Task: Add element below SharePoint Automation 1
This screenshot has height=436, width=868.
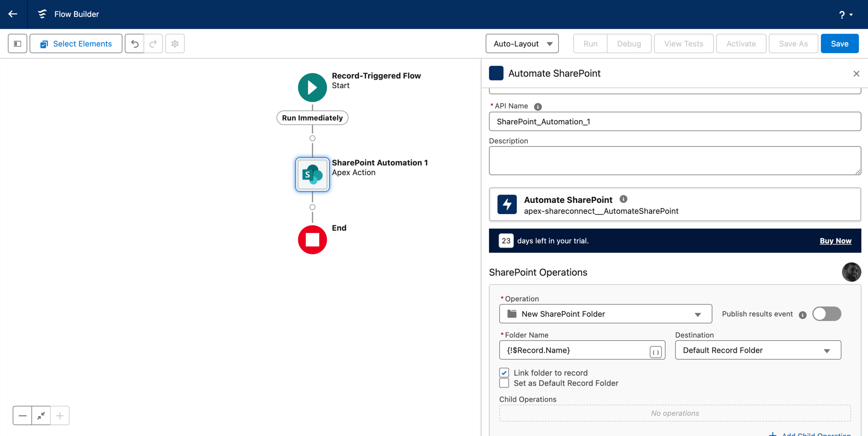Action: (x=312, y=207)
